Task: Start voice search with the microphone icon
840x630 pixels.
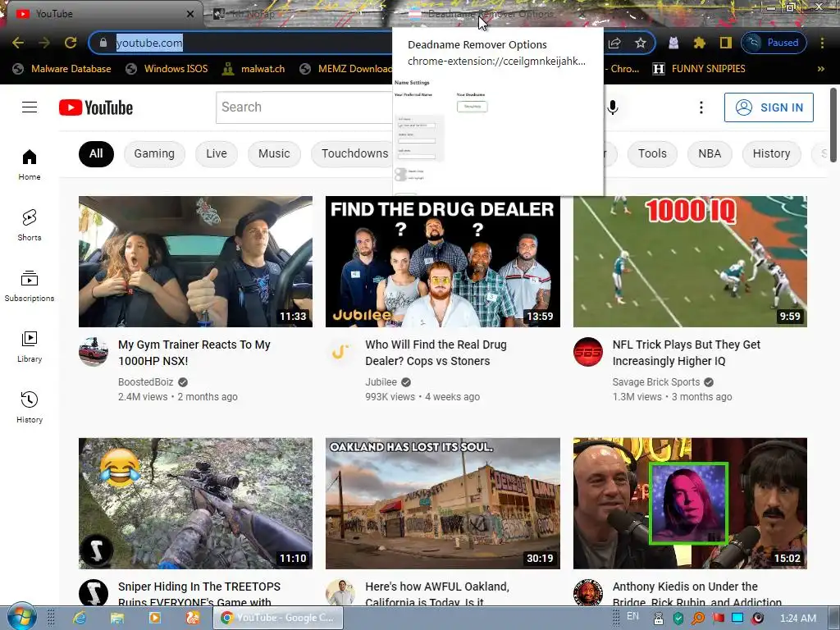Action: [x=613, y=107]
